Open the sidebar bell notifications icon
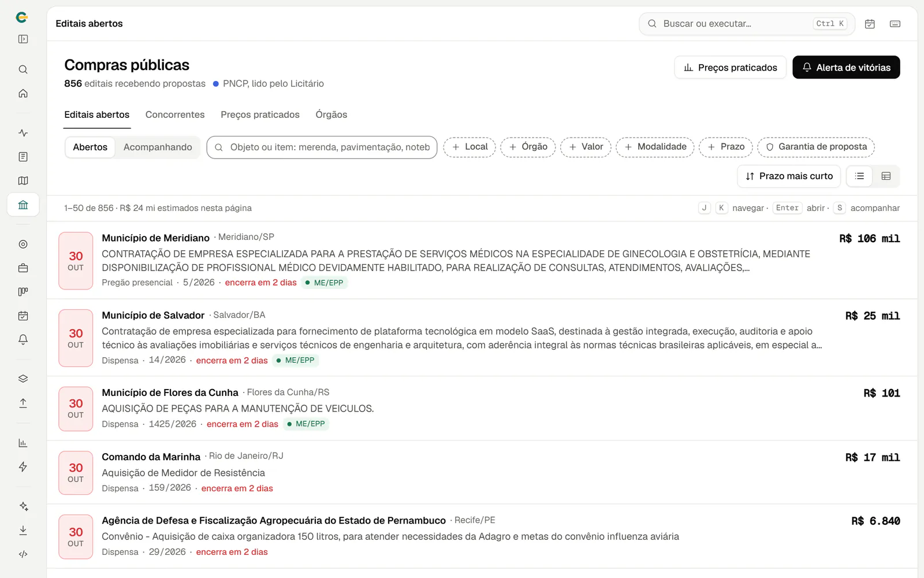The image size is (924, 578). 23,339
